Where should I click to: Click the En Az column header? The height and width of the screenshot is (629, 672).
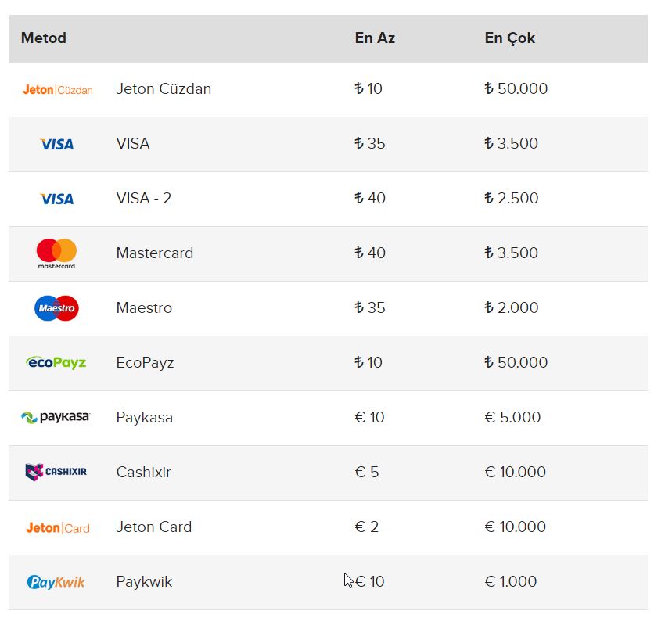(x=375, y=38)
